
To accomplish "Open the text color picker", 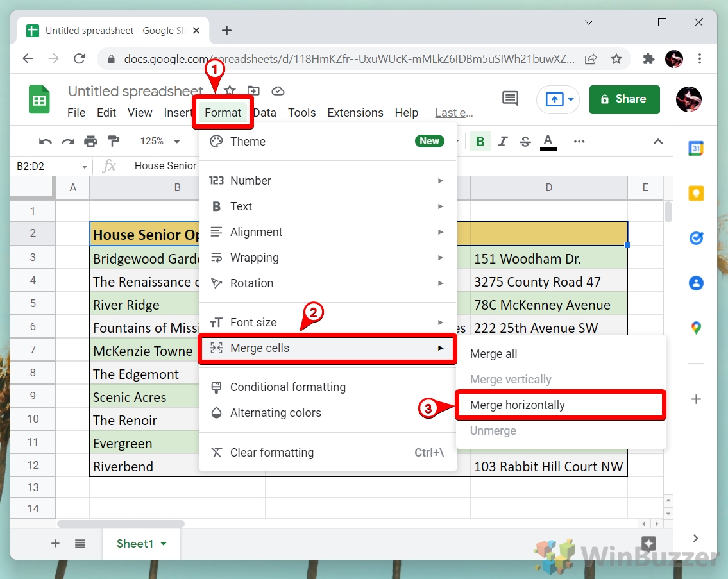I will [x=548, y=142].
